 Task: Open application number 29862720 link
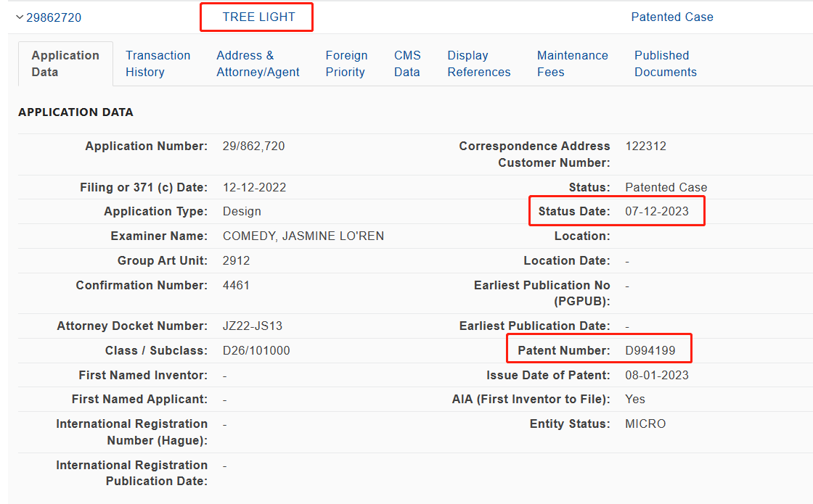[54, 17]
